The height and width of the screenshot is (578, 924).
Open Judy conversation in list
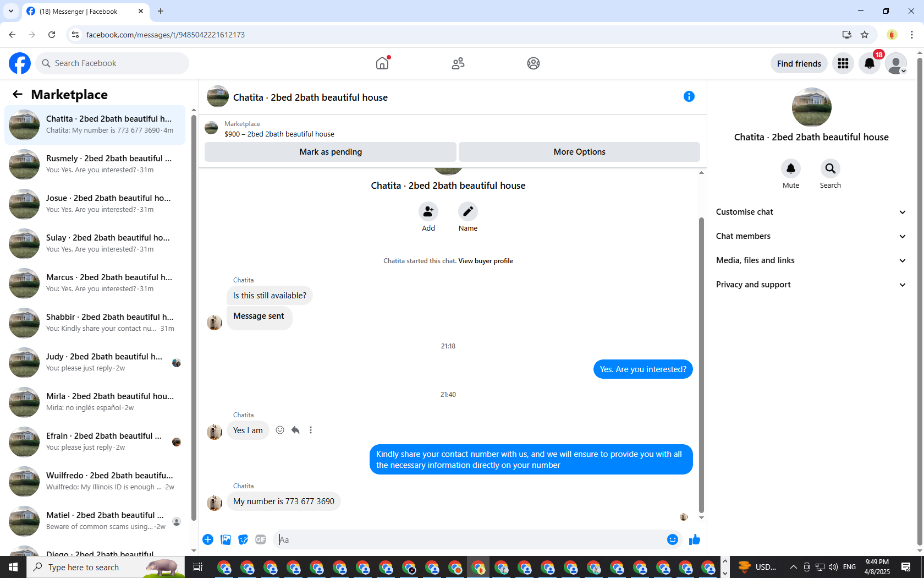tap(95, 363)
